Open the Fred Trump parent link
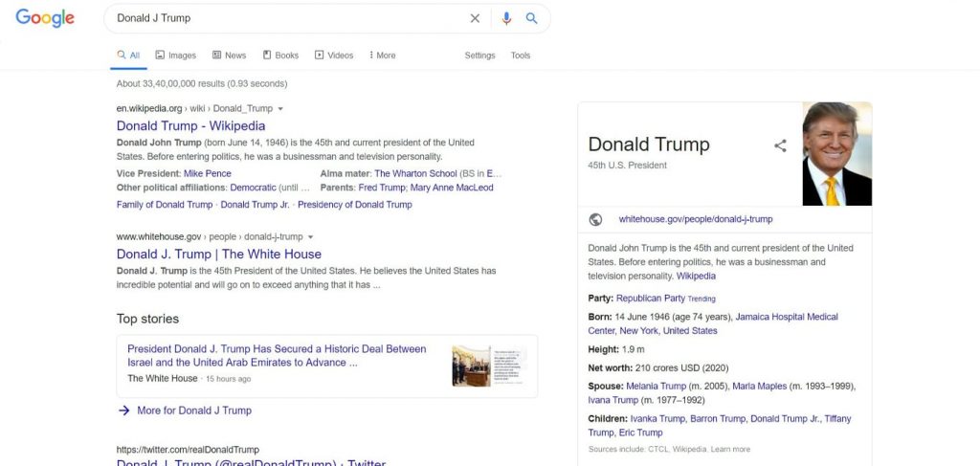 pyautogui.click(x=382, y=188)
